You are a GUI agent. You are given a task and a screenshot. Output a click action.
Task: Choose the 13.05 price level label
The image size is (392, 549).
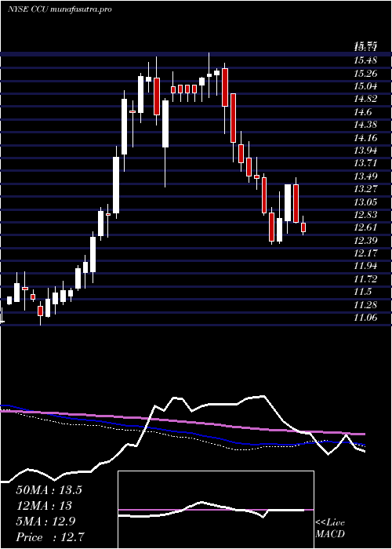[x=365, y=202]
